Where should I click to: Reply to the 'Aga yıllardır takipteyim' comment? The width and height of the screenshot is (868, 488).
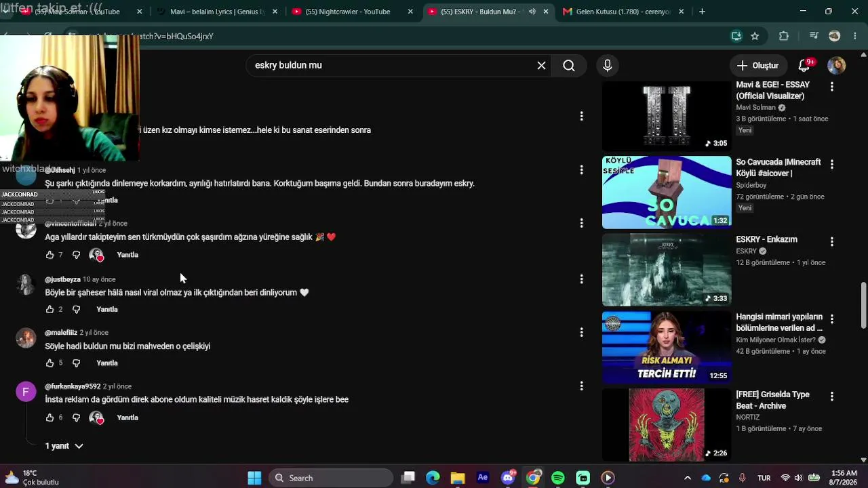pos(127,255)
